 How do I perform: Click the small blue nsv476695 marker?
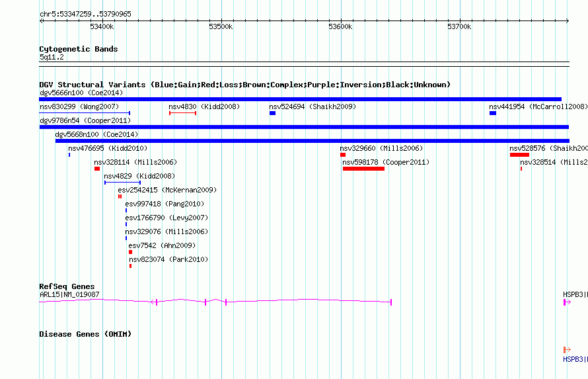pyautogui.click(x=69, y=155)
